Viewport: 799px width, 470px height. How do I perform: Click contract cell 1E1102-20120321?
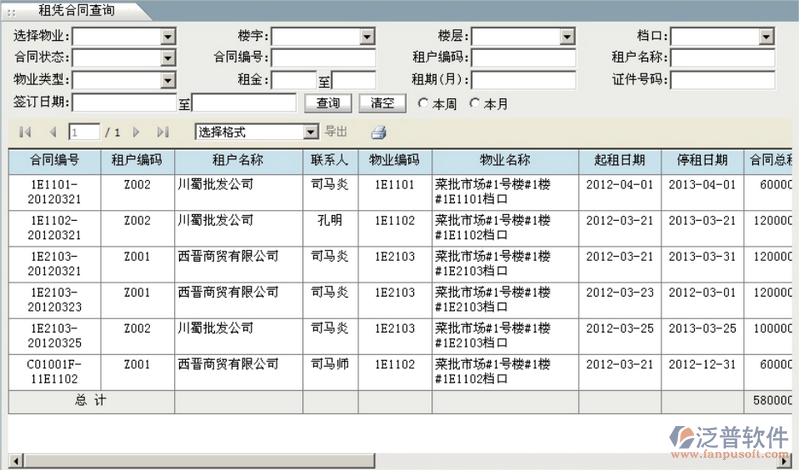pyautogui.click(x=55, y=228)
